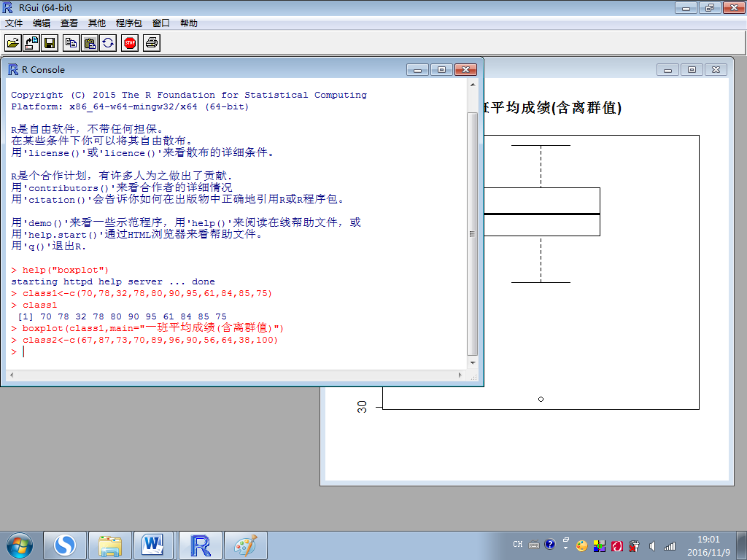Click the boxplot(class1,main=...) command line
747x560 pixels.
tap(147, 327)
